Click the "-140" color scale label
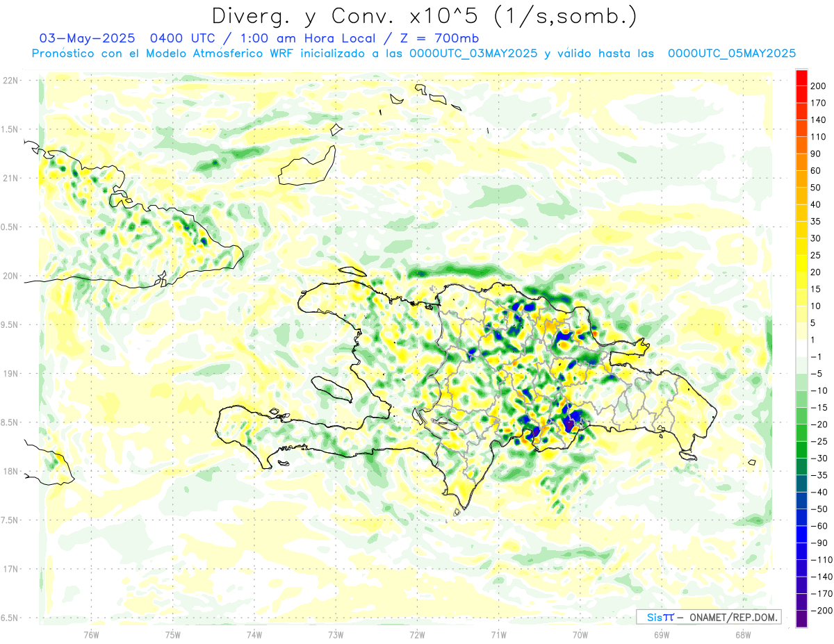The width and height of the screenshot is (834, 644). click(820, 577)
